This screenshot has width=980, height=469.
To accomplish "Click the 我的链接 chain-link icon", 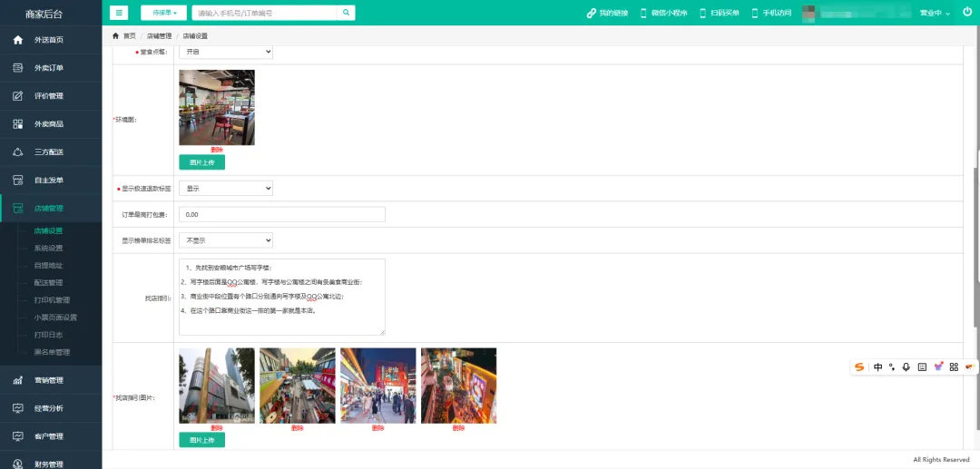I will pyautogui.click(x=592, y=13).
